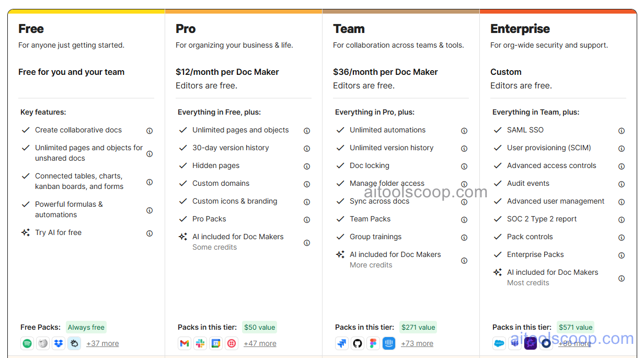Click the Always free badge

coord(86,327)
